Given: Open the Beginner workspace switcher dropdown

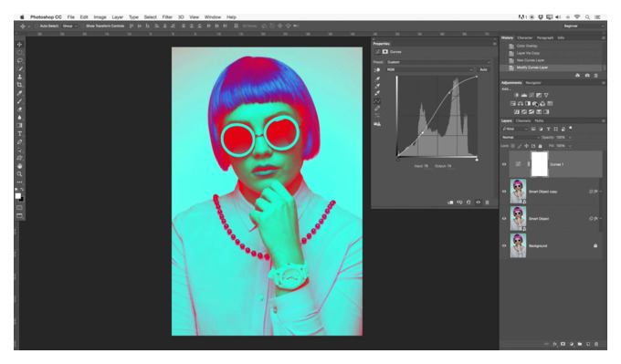Looking at the screenshot, I should click(583, 26).
